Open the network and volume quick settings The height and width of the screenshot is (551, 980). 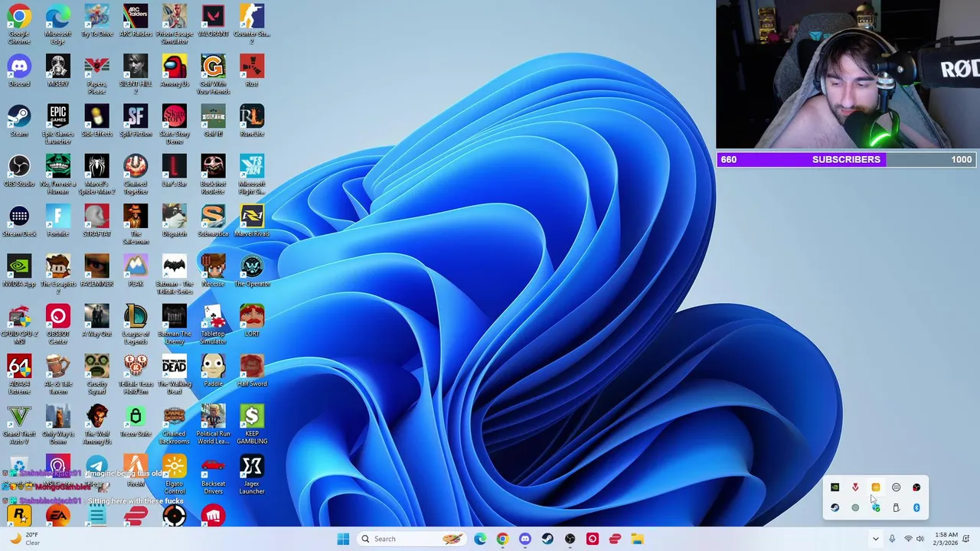pos(915,539)
